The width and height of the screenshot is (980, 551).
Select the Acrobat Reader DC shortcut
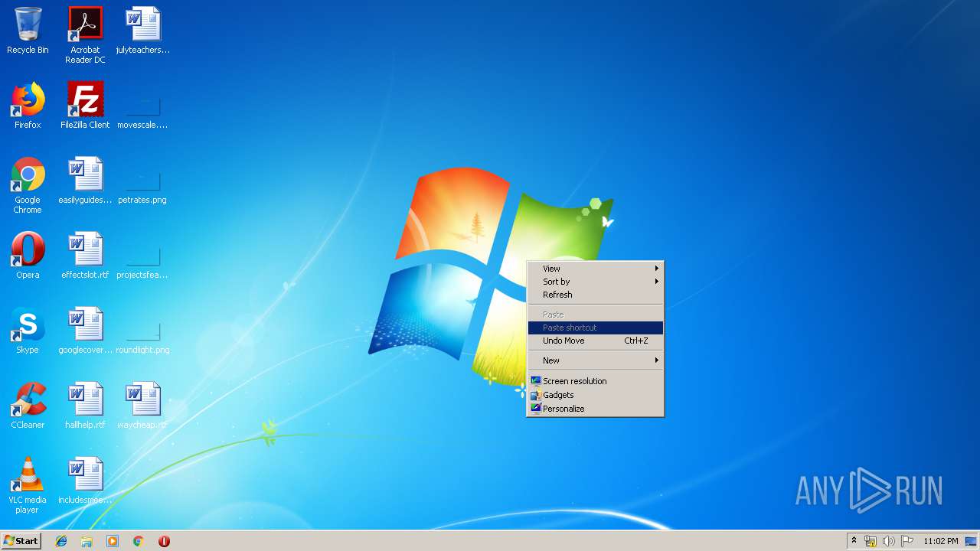85,35
